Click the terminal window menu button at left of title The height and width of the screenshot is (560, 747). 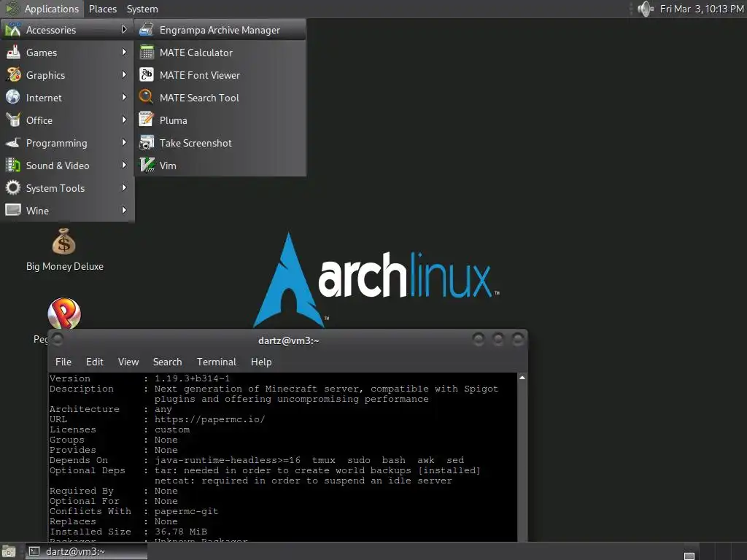(57, 339)
